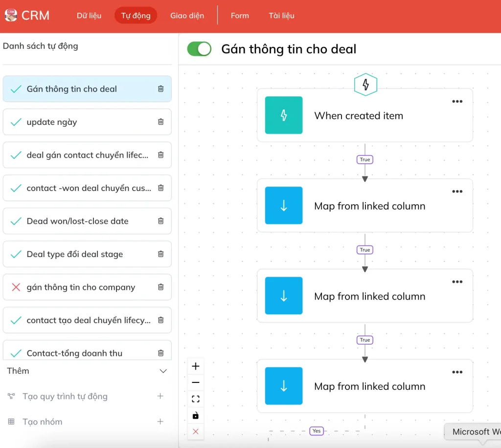Open options menu of When created item
501x448 pixels.
457,101
